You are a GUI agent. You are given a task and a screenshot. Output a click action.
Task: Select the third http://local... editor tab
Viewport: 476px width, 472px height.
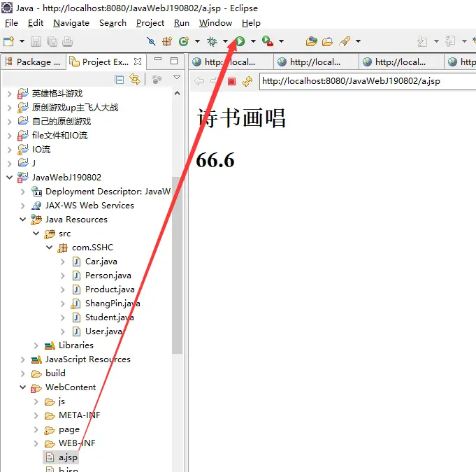click(401, 62)
